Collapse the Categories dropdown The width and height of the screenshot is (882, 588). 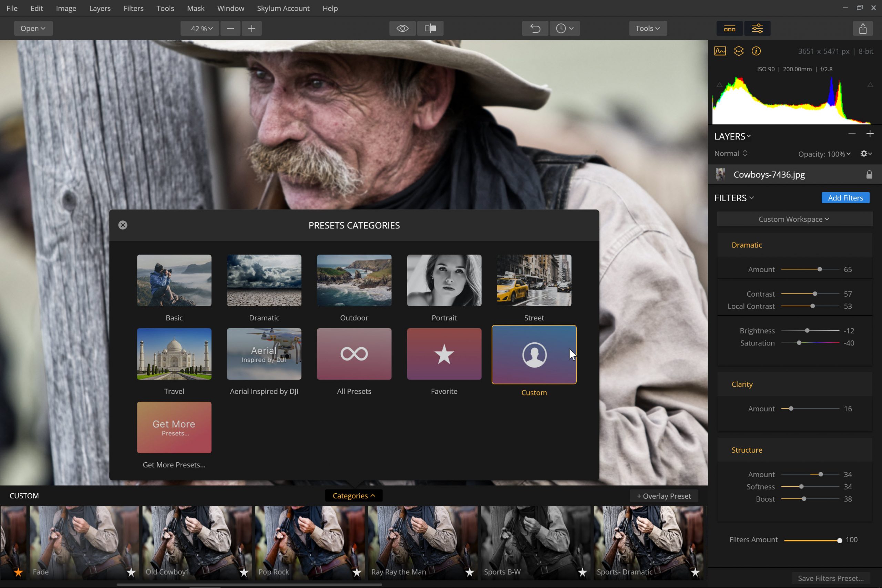[x=353, y=496]
